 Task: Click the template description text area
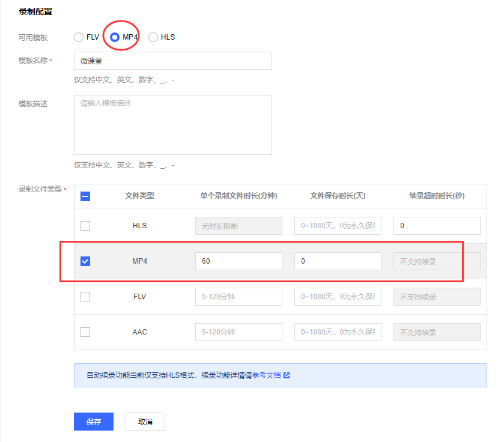[173, 125]
